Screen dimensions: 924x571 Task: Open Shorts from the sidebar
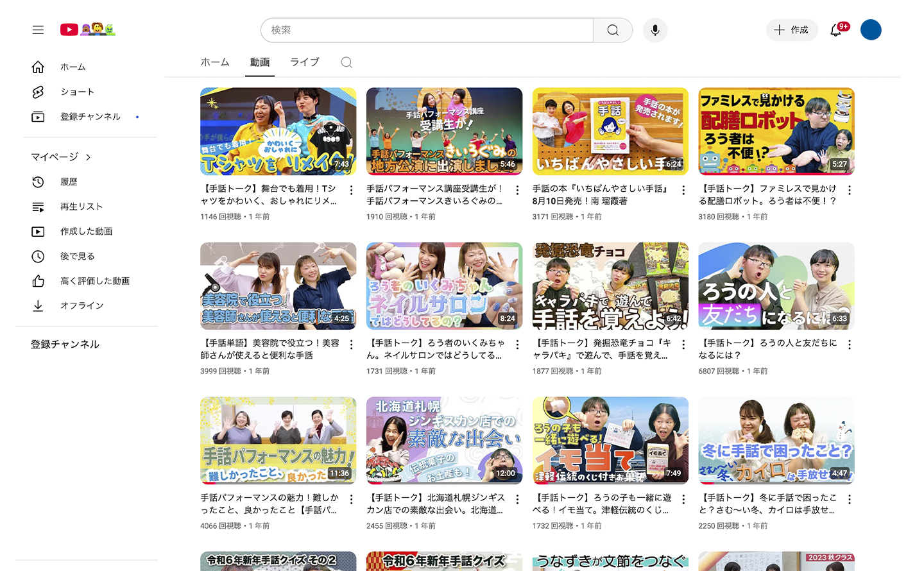[x=77, y=92]
